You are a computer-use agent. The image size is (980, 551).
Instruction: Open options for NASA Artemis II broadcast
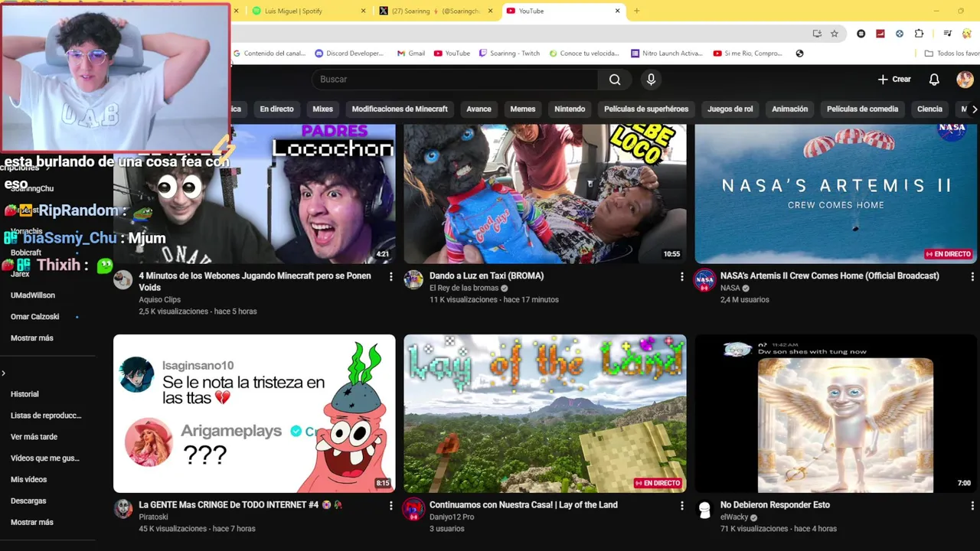(972, 276)
